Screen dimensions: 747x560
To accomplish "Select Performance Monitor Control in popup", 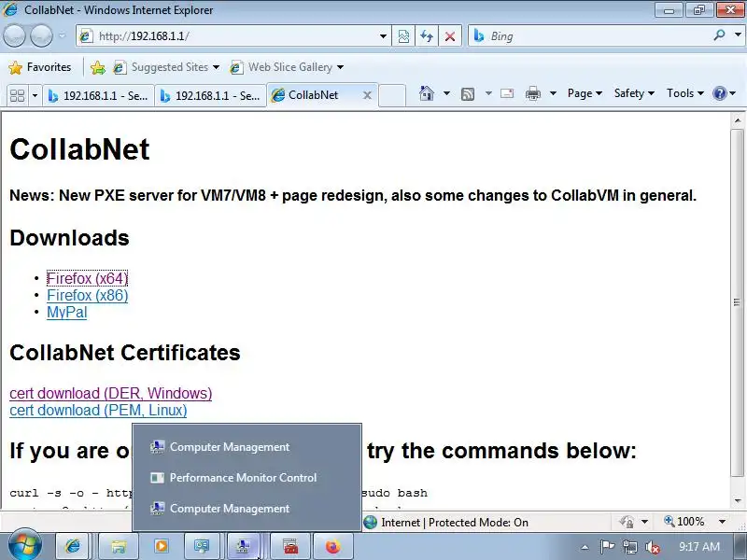I will (247, 478).
